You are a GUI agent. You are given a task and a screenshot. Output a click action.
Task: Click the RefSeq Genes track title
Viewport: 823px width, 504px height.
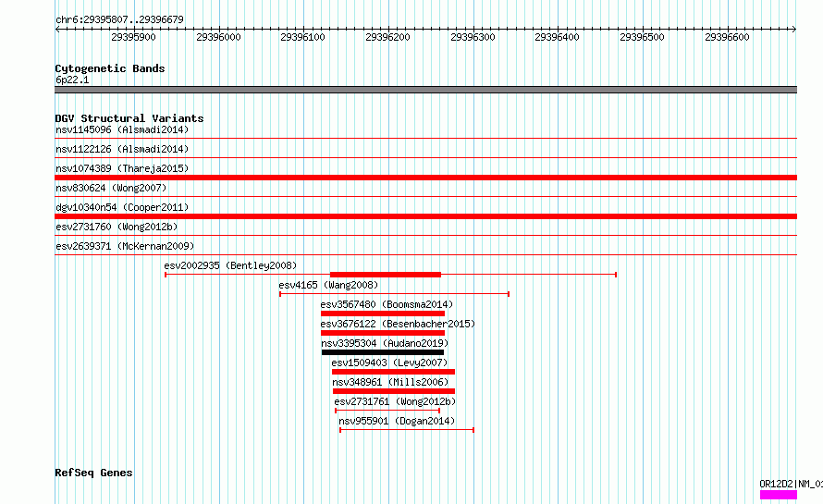[x=93, y=473]
